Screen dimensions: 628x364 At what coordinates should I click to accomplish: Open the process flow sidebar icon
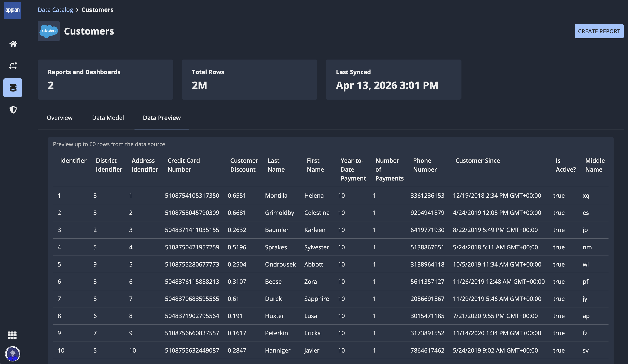click(13, 65)
